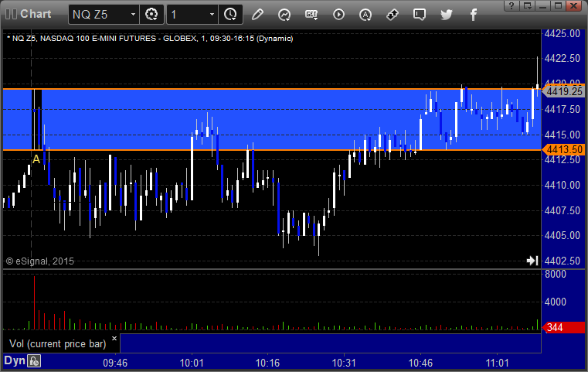Click the 8000 volume axis label
Viewport: 588px width, 372px height.
tap(556, 274)
